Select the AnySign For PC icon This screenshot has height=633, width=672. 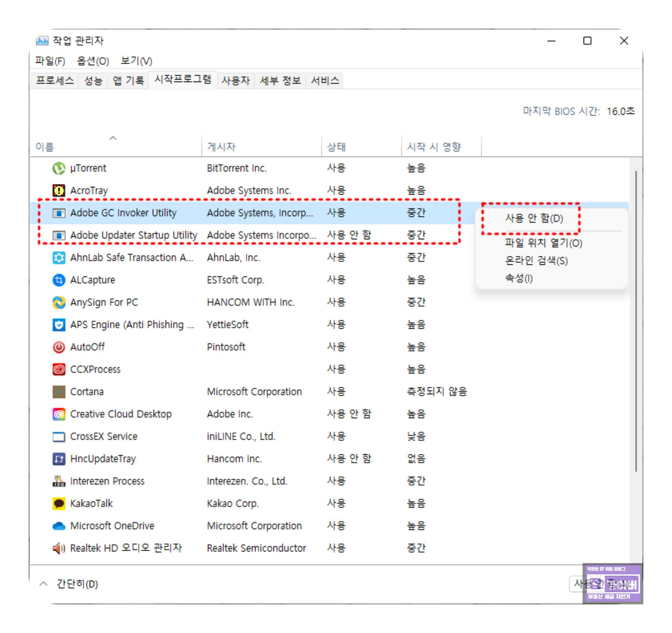tap(59, 302)
